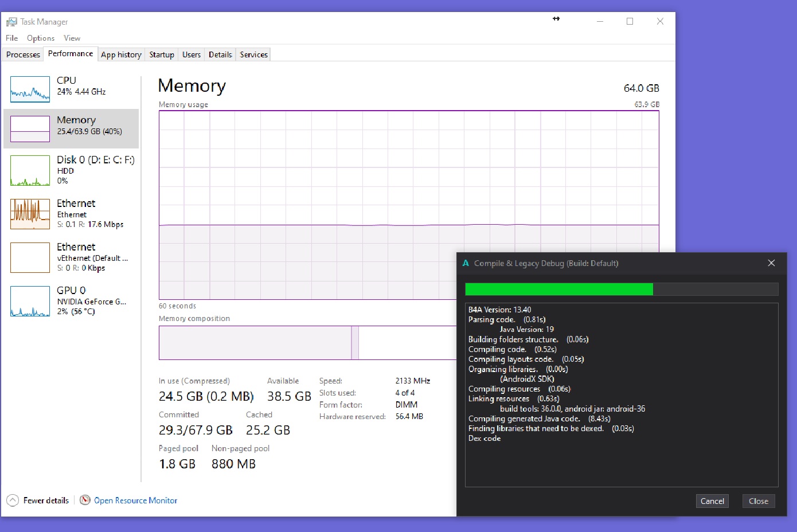This screenshot has width=797, height=532.
Task: Open Resource Monitor link
Action: 135,500
